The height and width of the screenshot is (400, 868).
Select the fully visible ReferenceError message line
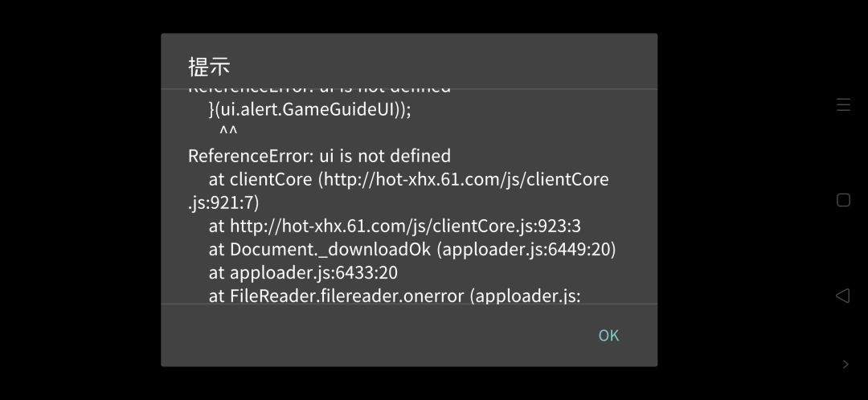(319, 156)
